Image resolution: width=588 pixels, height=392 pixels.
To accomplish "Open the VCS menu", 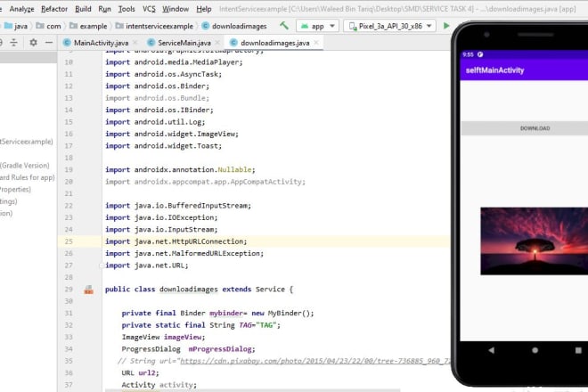I will click(x=149, y=9).
